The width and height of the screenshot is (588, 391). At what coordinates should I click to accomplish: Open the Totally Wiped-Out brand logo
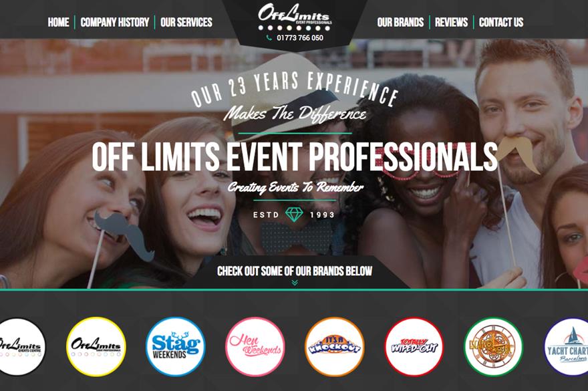coord(414,346)
